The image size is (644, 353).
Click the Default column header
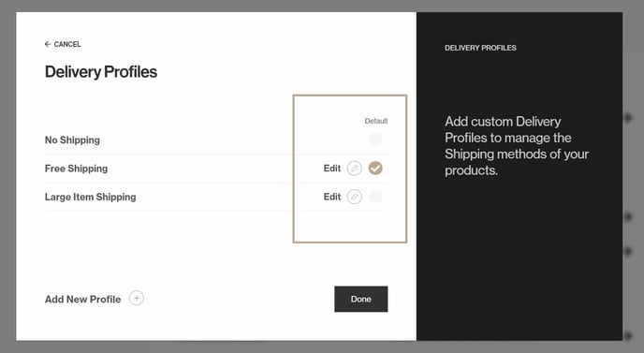(x=376, y=121)
